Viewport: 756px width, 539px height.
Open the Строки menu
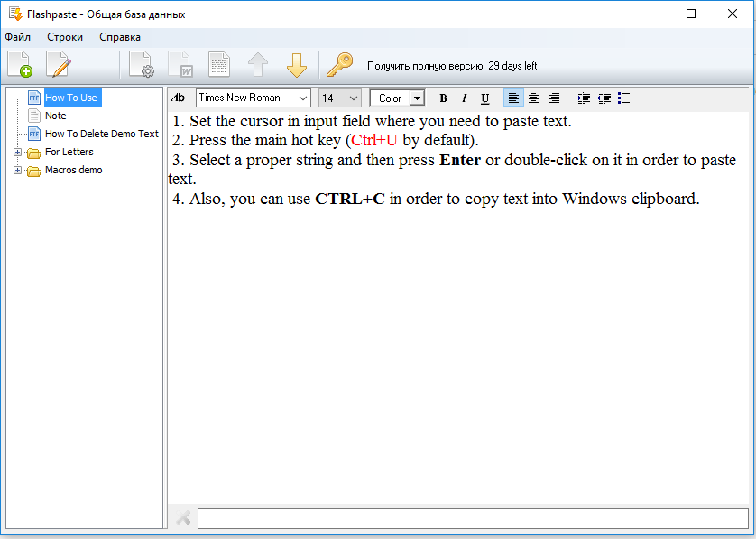tap(65, 37)
